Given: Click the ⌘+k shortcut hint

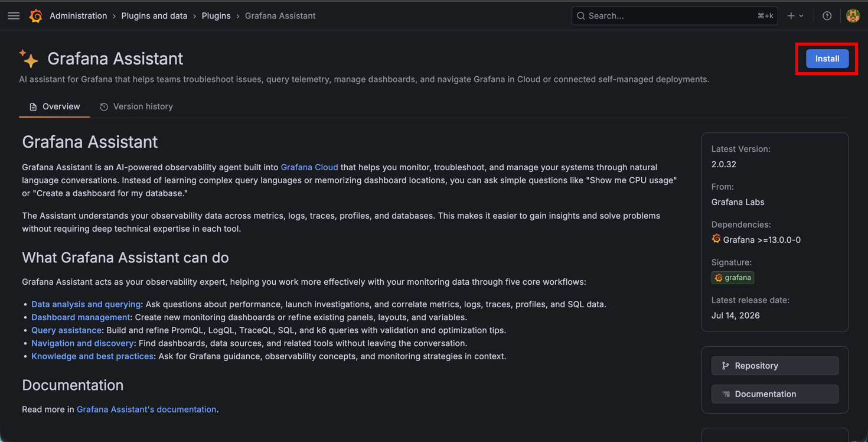Looking at the screenshot, I should click(x=765, y=16).
